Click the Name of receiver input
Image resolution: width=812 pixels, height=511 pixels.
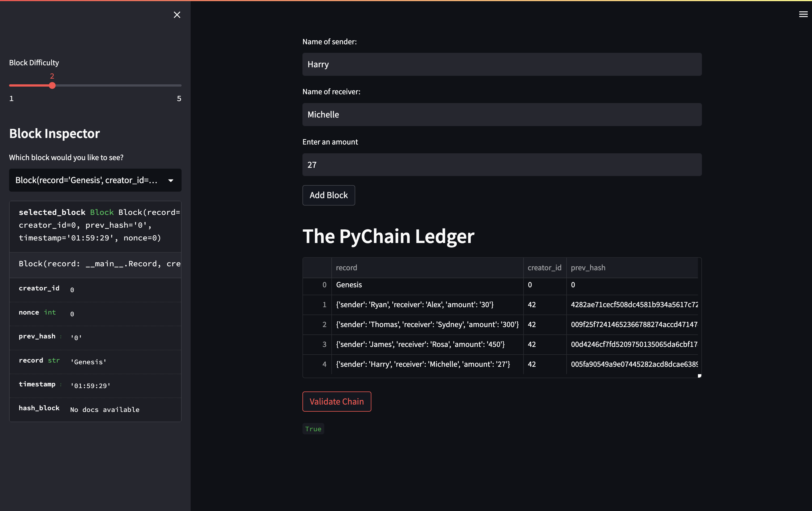tap(502, 115)
